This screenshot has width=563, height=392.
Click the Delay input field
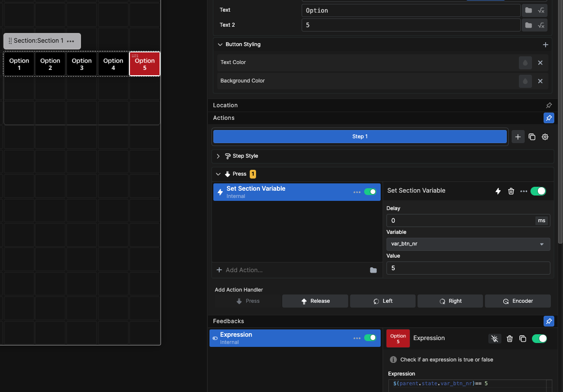click(461, 221)
